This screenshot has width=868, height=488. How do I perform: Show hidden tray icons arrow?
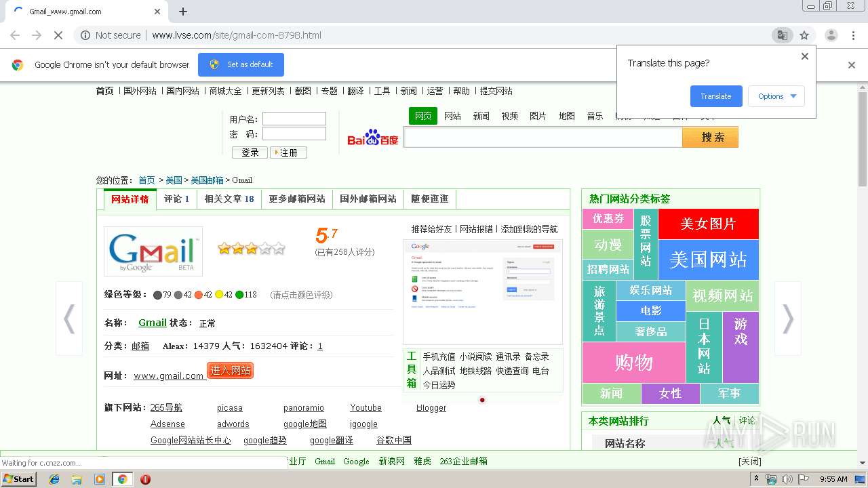pos(756,479)
